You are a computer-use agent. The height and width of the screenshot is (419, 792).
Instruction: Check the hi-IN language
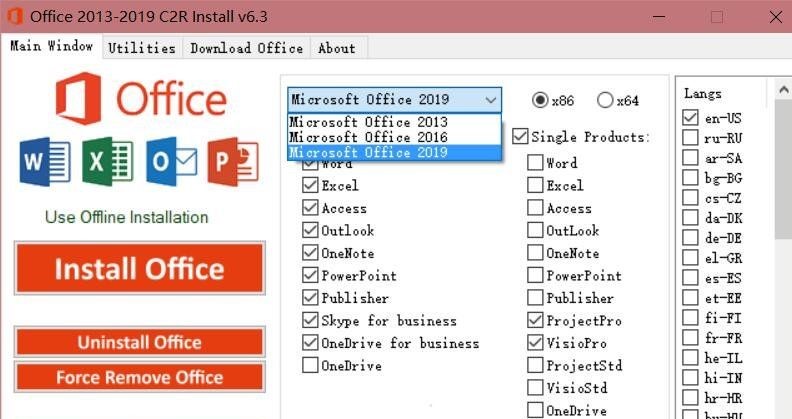(x=690, y=377)
